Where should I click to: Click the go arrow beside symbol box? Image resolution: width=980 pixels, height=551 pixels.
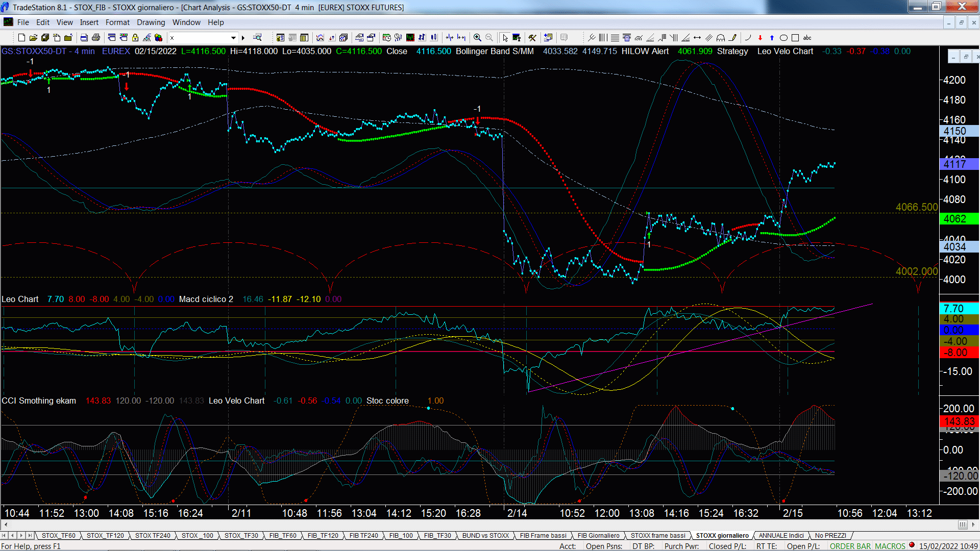coord(243,38)
